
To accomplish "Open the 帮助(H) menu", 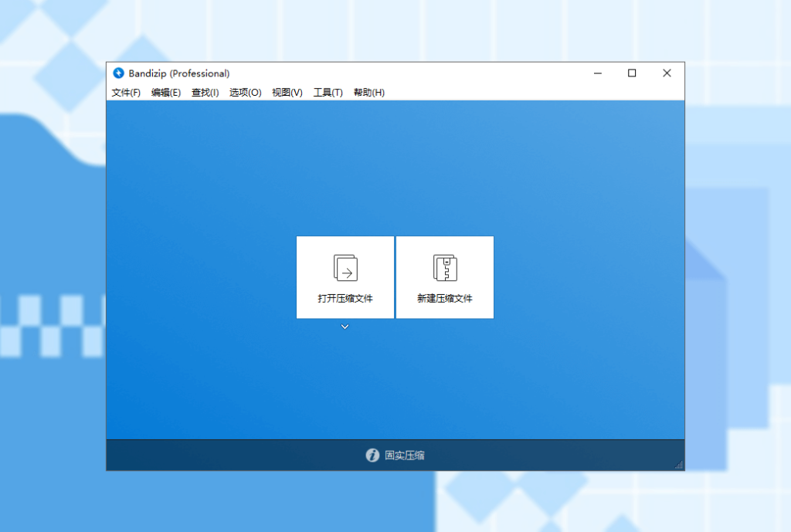I will [369, 93].
